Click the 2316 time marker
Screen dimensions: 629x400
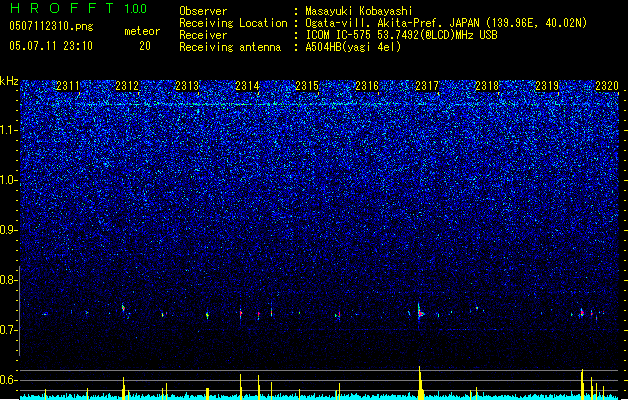[367, 86]
